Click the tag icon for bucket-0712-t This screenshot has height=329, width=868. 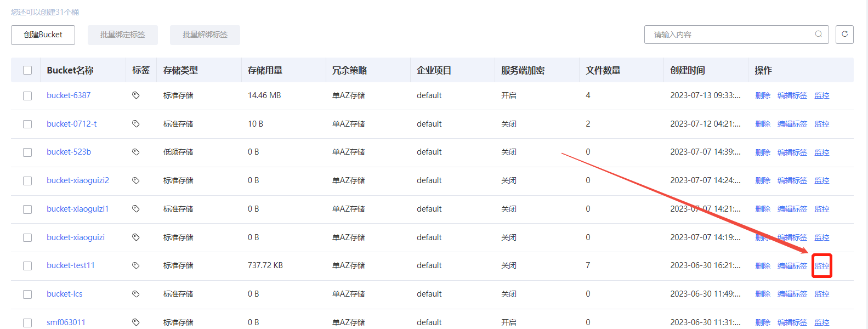tap(135, 124)
